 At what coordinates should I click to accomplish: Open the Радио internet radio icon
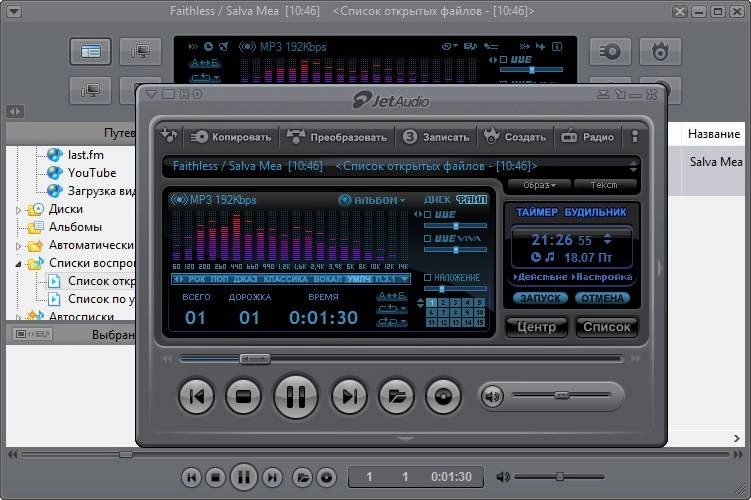pyautogui.click(x=569, y=137)
